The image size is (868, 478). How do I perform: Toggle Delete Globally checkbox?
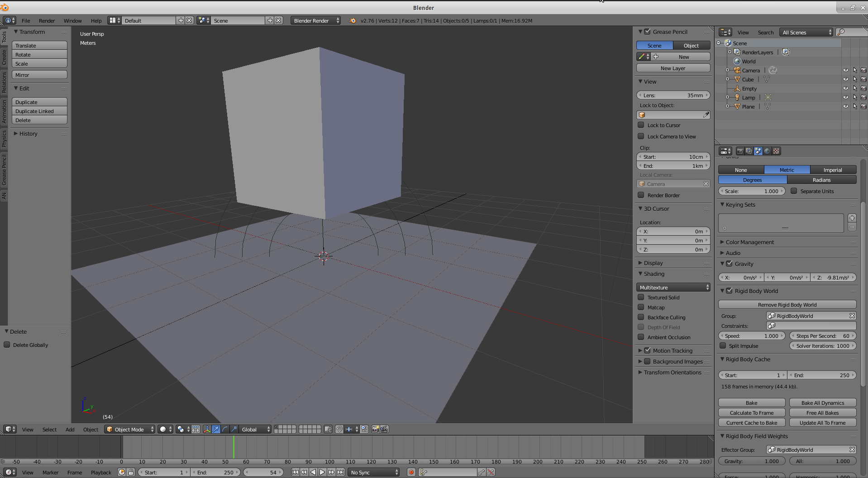7,345
